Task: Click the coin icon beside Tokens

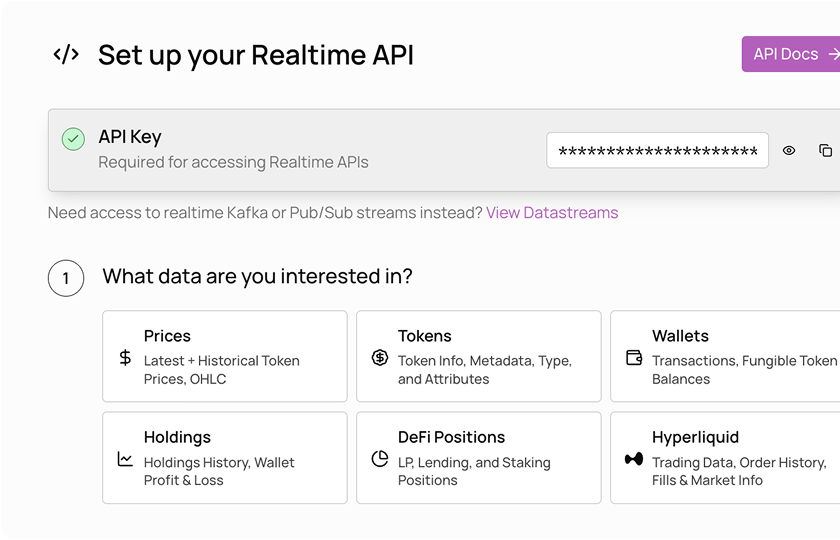Action: [380, 357]
